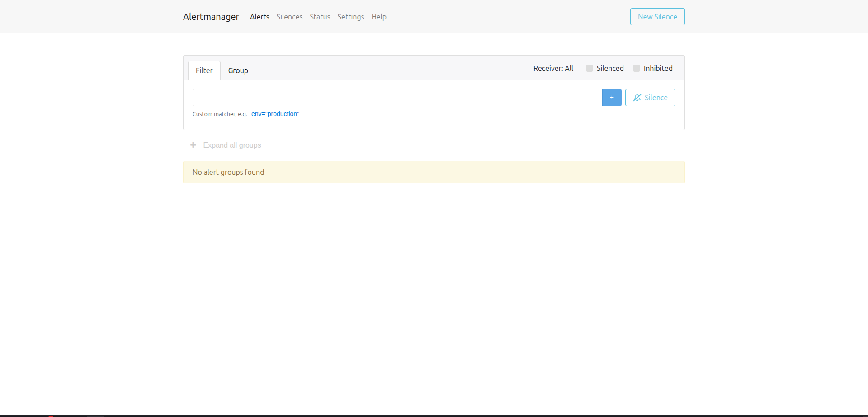868x417 pixels.
Task: Apply the env="production" example matcher
Action: pos(275,114)
